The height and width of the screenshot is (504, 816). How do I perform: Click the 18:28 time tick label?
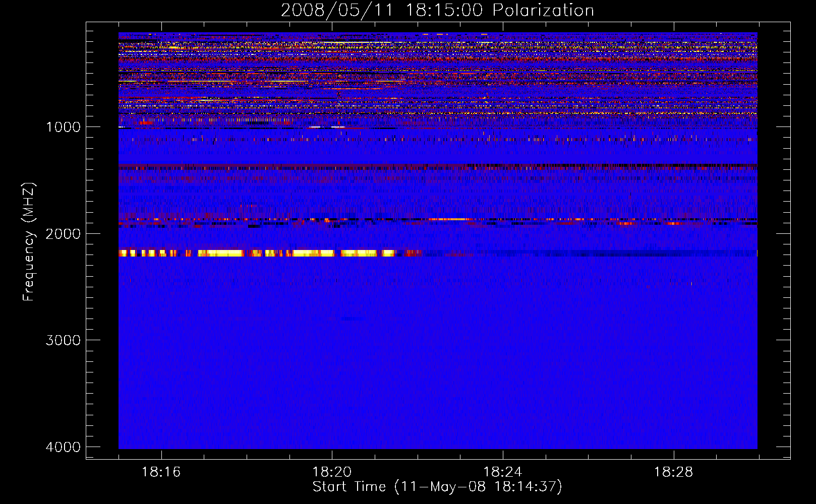pos(674,472)
